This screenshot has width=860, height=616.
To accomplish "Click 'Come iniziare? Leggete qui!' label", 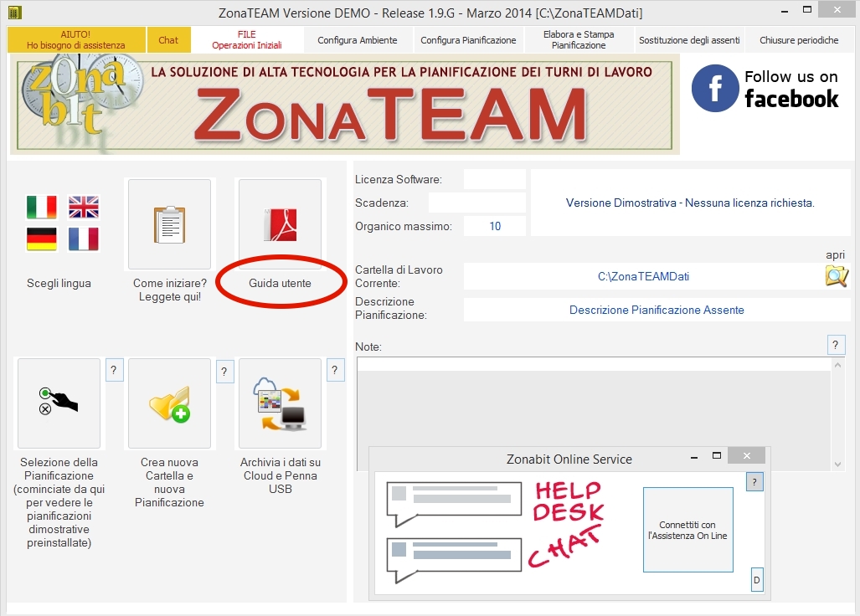I will coord(170,290).
